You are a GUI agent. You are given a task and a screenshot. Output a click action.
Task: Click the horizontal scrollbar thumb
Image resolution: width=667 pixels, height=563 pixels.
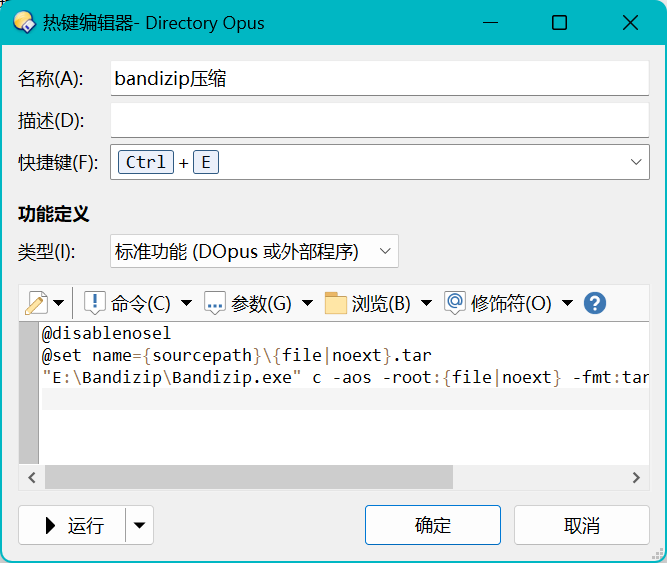click(249, 477)
